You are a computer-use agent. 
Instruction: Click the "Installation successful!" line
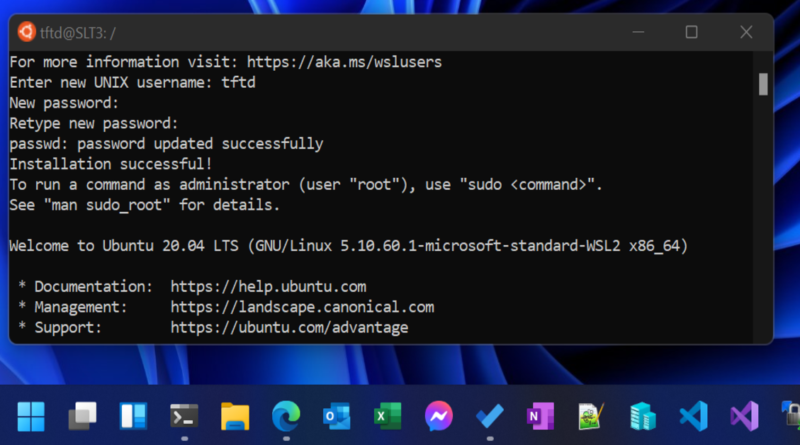click(x=111, y=164)
